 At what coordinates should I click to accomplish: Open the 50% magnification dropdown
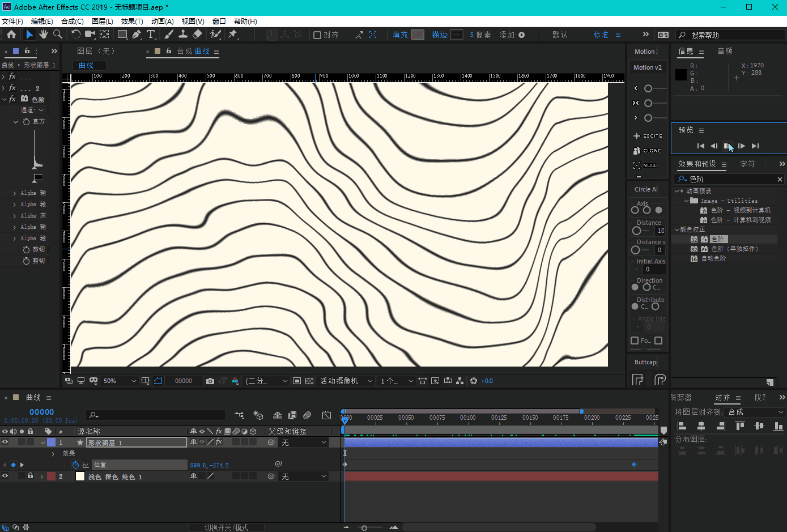point(119,381)
